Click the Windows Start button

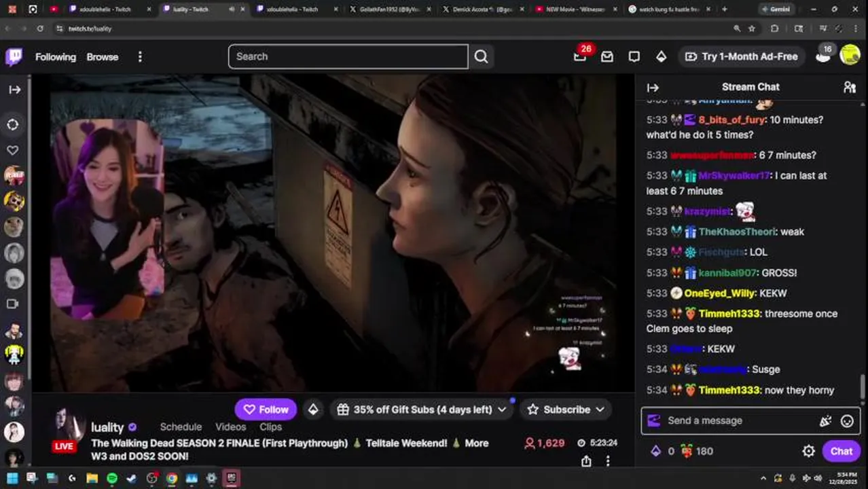(x=12, y=478)
